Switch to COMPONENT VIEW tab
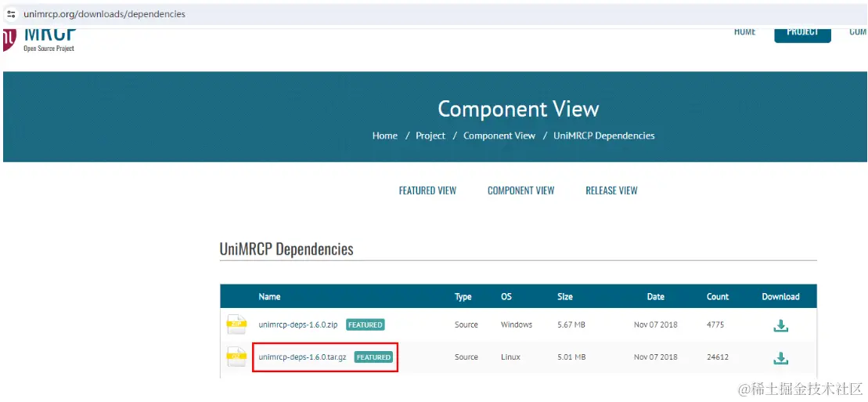868x402 pixels. 521,190
